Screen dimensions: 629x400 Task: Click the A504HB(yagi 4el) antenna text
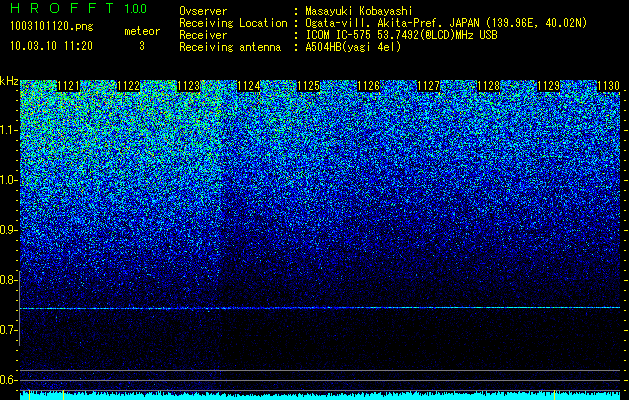[353, 47]
